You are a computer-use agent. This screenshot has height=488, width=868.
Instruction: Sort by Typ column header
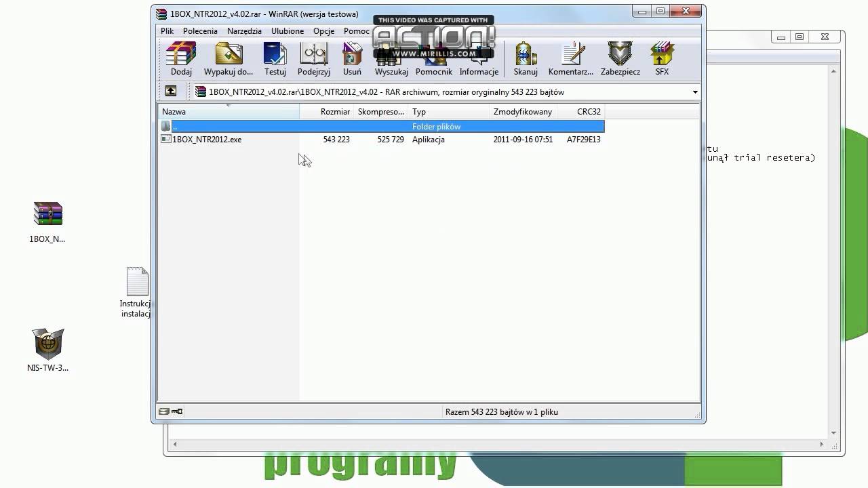pyautogui.click(x=448, y=112)
